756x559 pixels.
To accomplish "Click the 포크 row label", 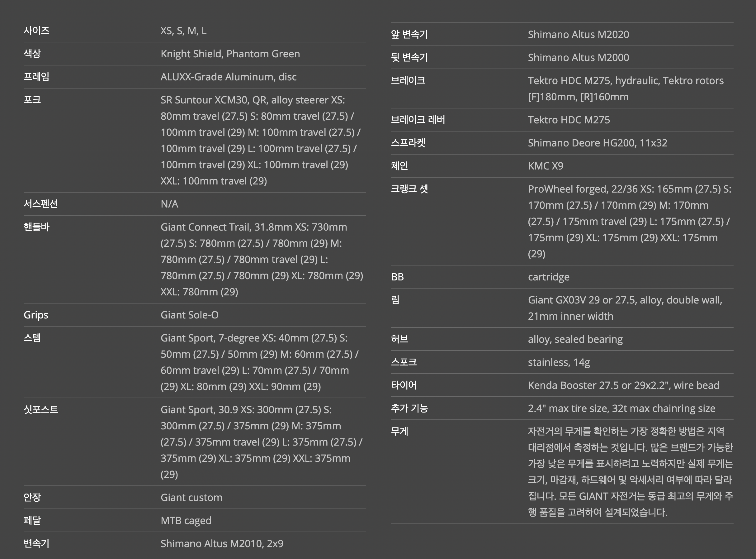I will (32, 100).
